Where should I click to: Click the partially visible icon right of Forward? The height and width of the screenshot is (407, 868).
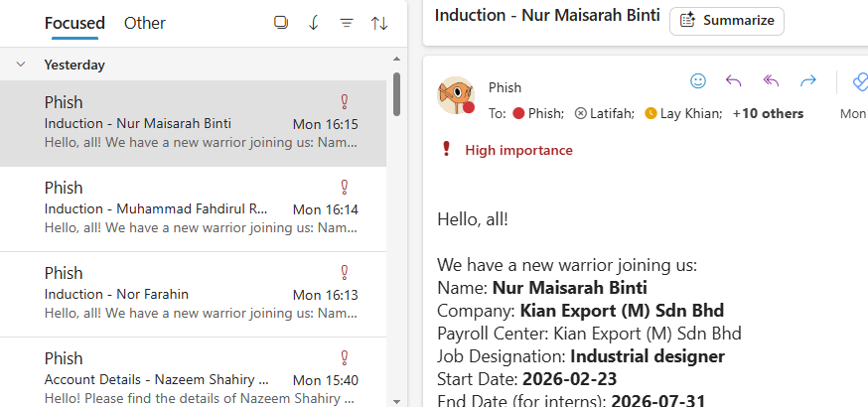(858, 81)
